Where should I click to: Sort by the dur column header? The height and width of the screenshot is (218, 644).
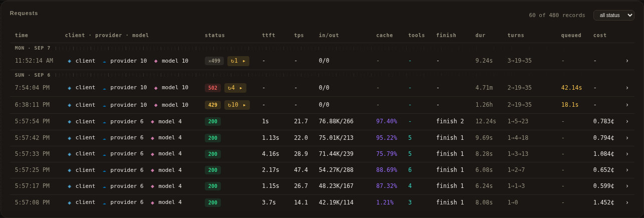(480, 35)
